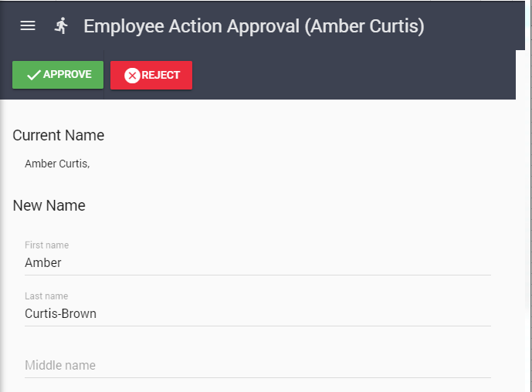Click the dark action bar right of Reject

347,75
